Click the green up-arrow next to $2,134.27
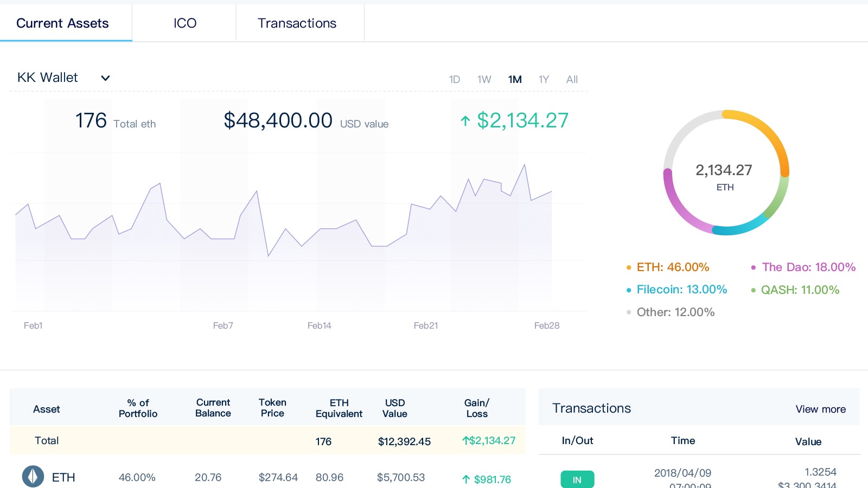 click(x=465, y=120)
